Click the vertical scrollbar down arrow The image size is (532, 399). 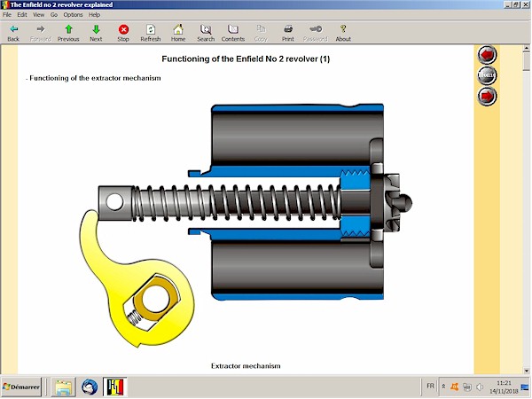(x=527, y=371)
